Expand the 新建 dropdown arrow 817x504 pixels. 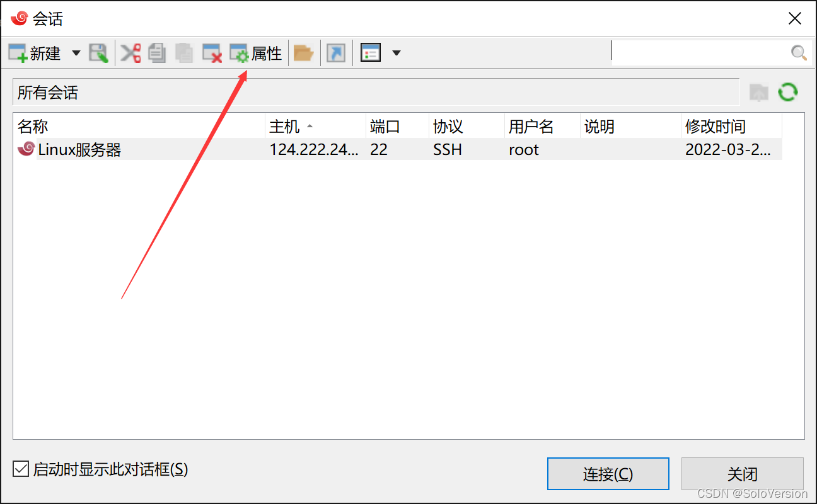(x=76, y=54)
